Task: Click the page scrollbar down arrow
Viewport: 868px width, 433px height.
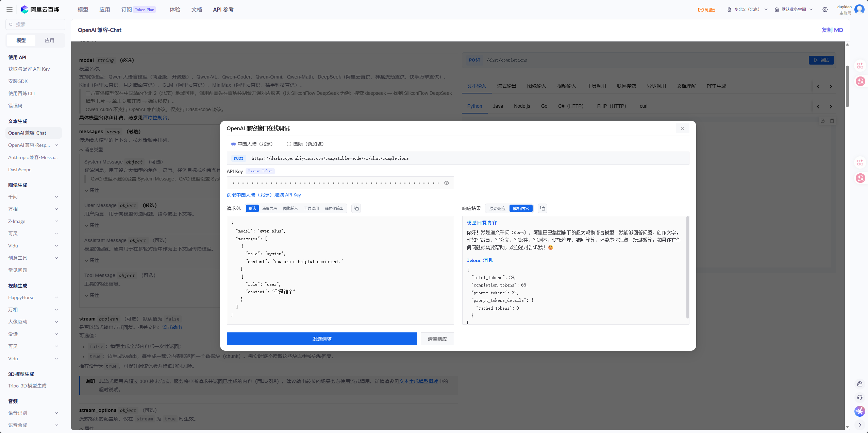Action: click(847, 427)
